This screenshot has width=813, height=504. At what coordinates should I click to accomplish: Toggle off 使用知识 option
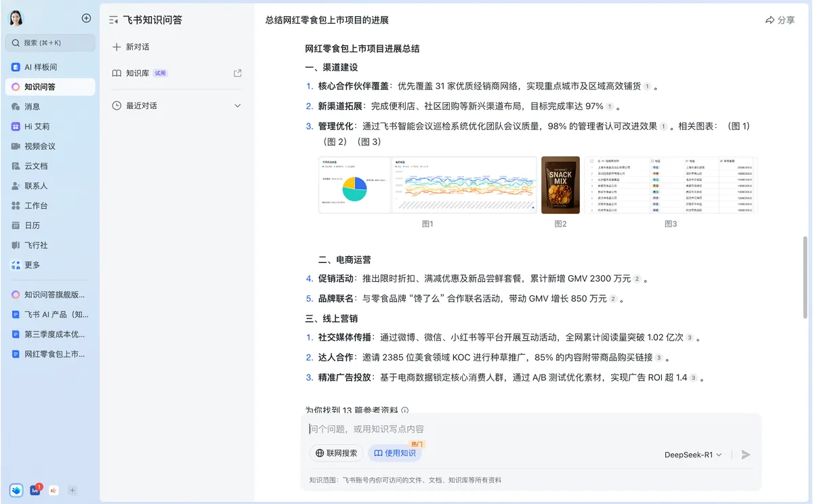click(395, 453)
